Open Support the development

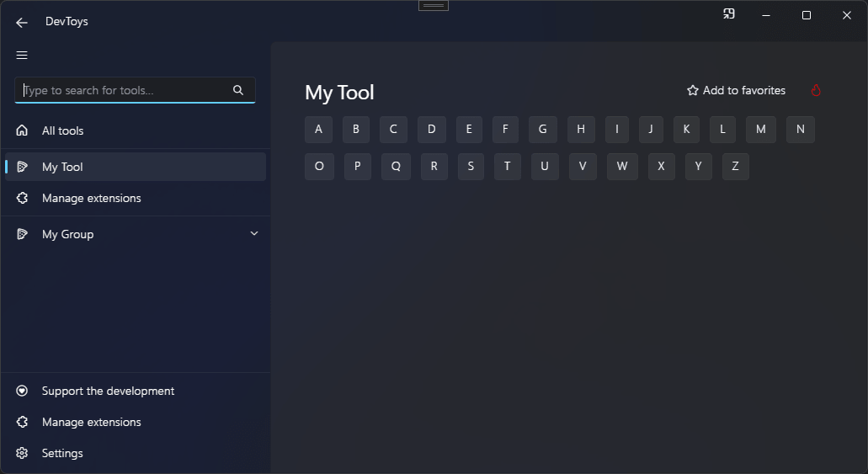point(136,391)
